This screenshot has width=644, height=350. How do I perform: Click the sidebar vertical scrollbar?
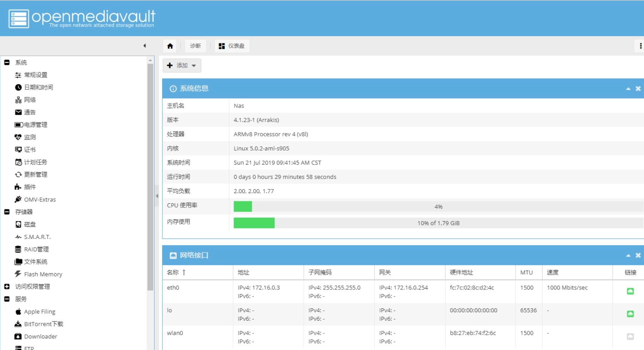click(150, 177)
